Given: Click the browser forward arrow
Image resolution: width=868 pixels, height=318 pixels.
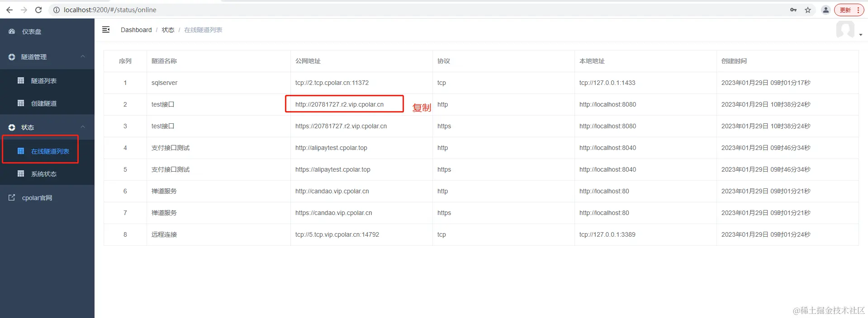Looking at the screenshot, I should [24, 10].
